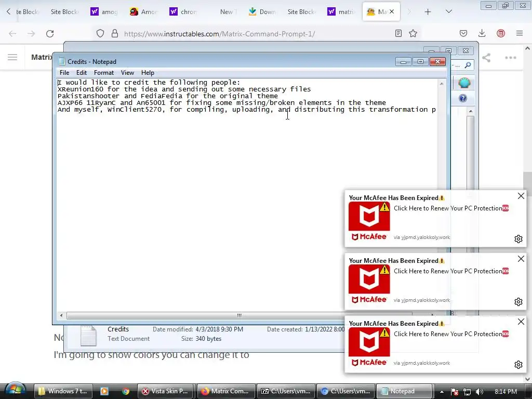The image size is (532, 399).
Task: Open the Instructables three-dot more menu
Action: click(x=510, y=57)
